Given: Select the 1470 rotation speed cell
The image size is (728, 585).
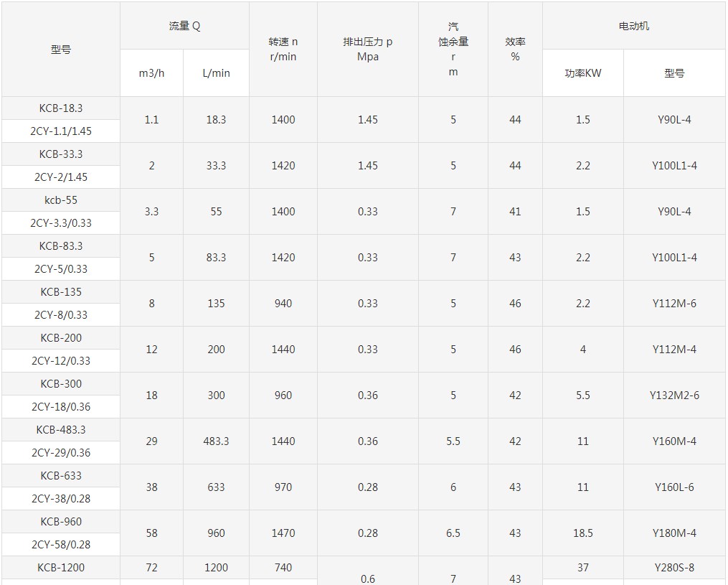Looking at the screenshot, I should [283, 533].
